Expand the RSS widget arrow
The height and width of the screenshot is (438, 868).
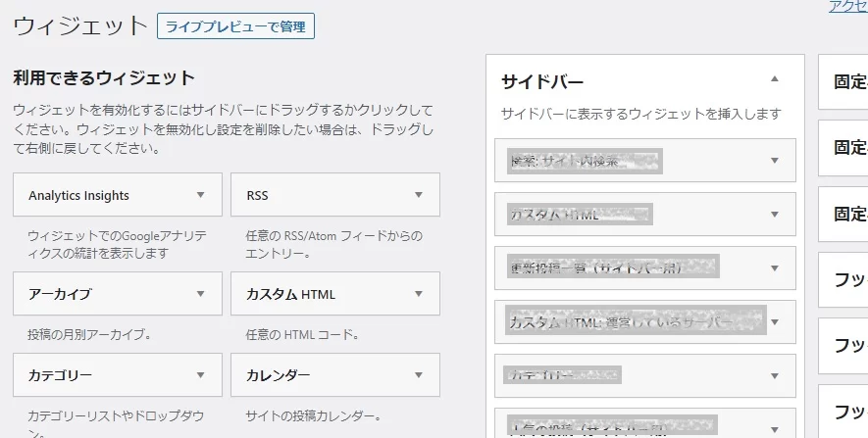coord(419,195)
